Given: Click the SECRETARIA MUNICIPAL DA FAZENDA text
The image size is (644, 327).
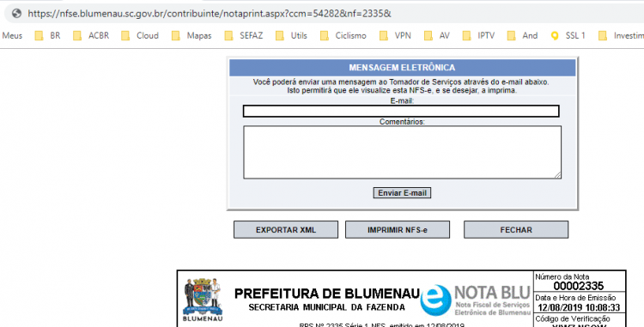Looking at the screenshot, I should point(327,307).
